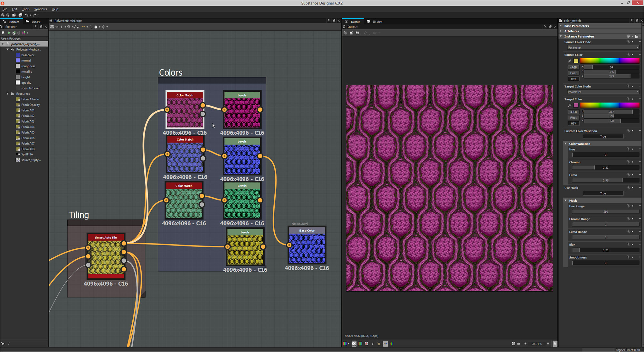Collapse the Resources folder in Explorer
Screen dimensions: 644x352
[x=7, y=94]
